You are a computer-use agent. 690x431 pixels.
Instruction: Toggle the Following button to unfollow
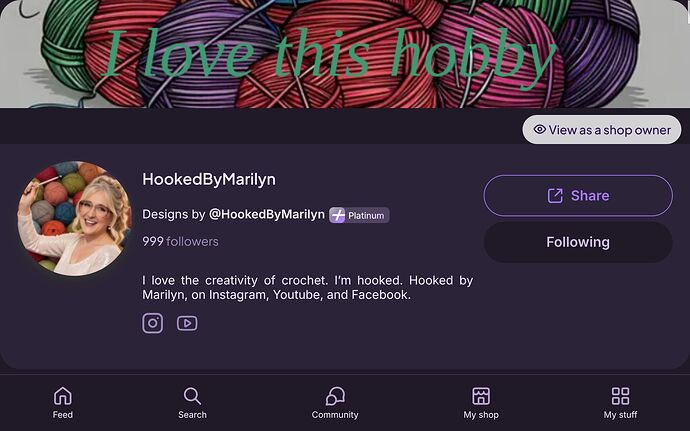point(578,242)
